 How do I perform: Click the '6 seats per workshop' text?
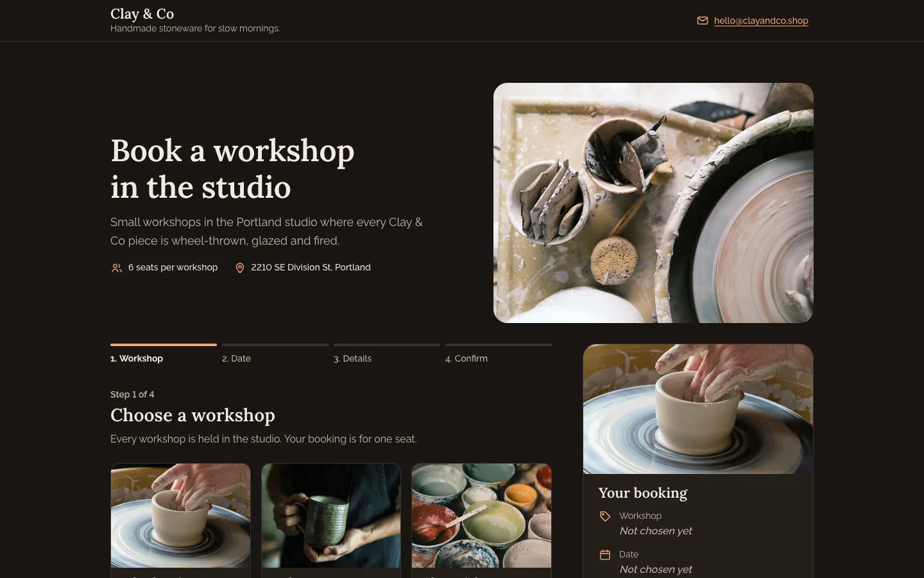pos(173,267)
